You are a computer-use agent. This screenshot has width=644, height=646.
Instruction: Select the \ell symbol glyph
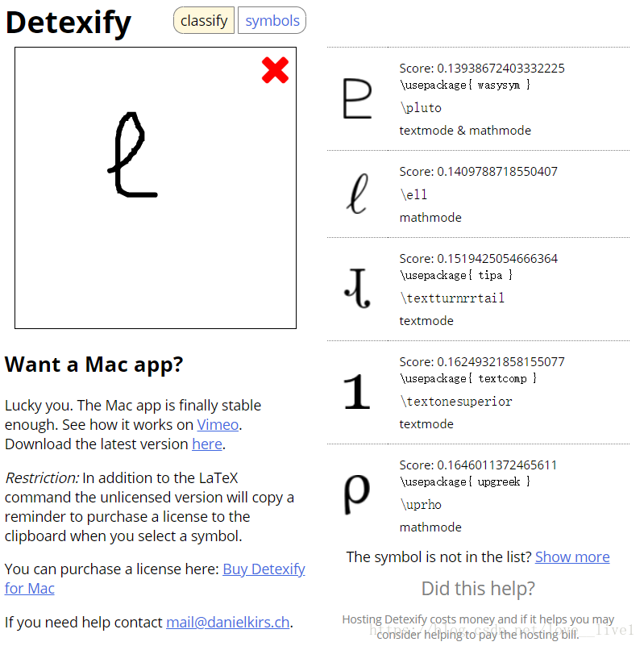coord(356,194)
